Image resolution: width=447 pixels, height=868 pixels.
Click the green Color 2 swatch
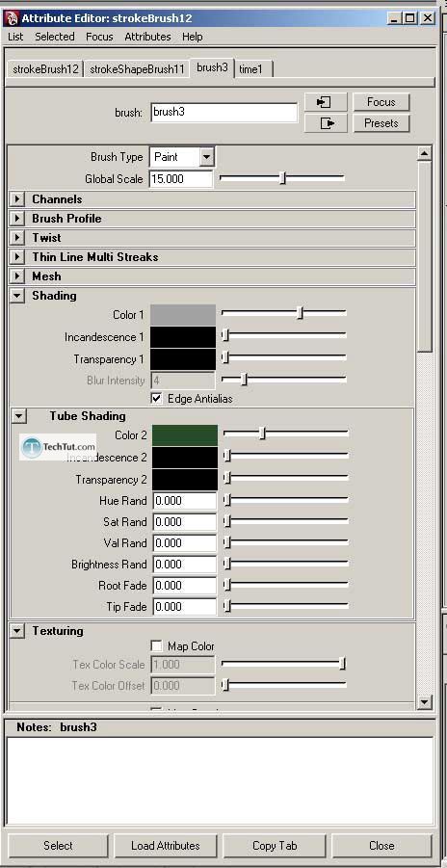click(185, 435)
